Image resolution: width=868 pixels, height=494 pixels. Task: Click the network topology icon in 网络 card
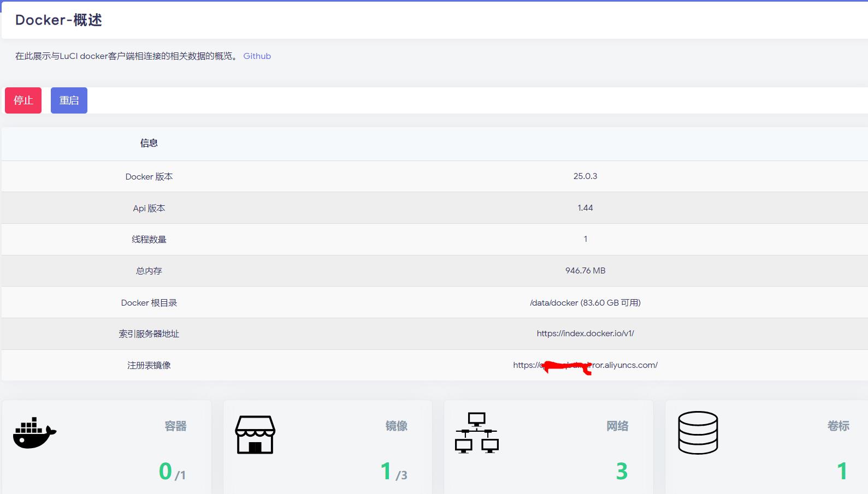(x=476, y=433)
